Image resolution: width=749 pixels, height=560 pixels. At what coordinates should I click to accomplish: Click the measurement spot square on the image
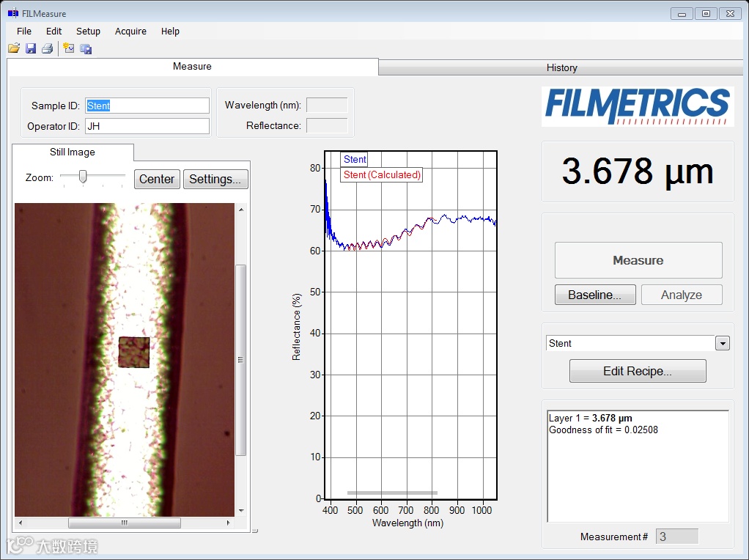click(x=133, y=353)
